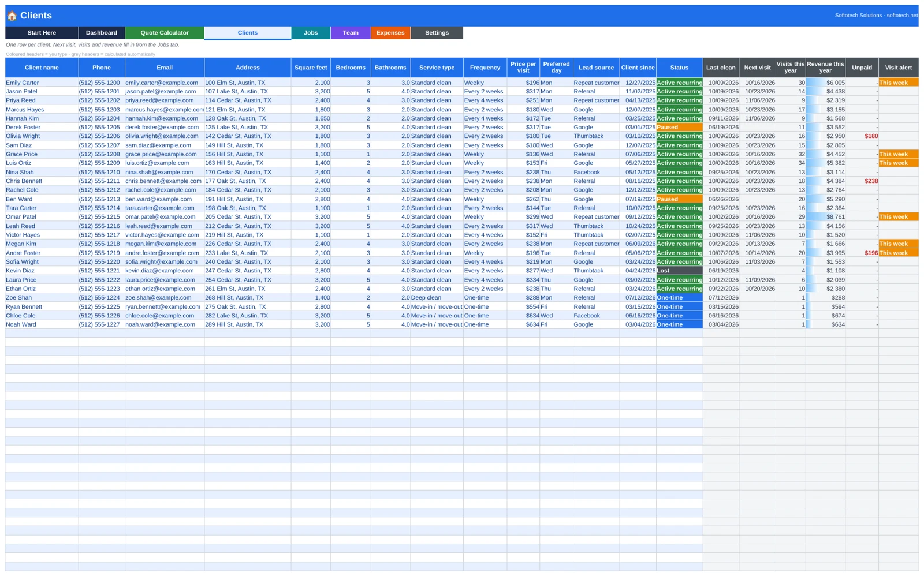Image resolution: width=924 pixels, height=576 pixels.
Task: Select Nina Shah's Facebook lead source cell
Action: [596, 172]
